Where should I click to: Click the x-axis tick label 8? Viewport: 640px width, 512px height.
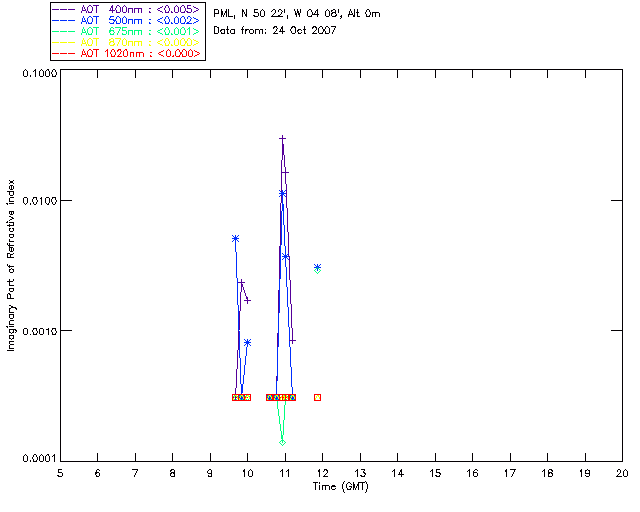click(x=173, y=474)
